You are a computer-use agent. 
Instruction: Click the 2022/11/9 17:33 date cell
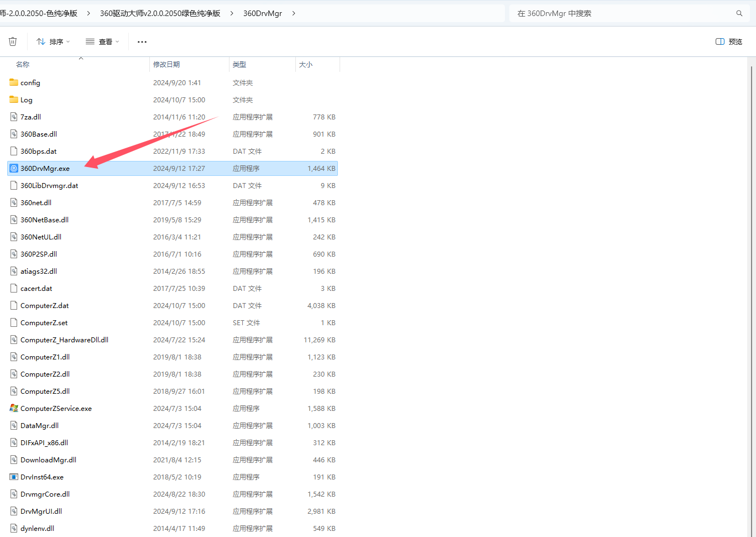[179, 151]
